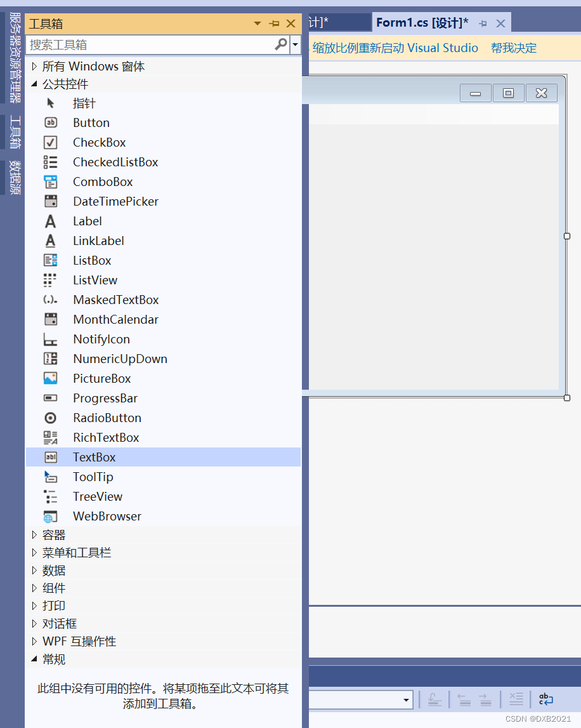Select the DateTimePicker control icon
This screenshot has width=581, height=728.
click(x=51, y=201)
